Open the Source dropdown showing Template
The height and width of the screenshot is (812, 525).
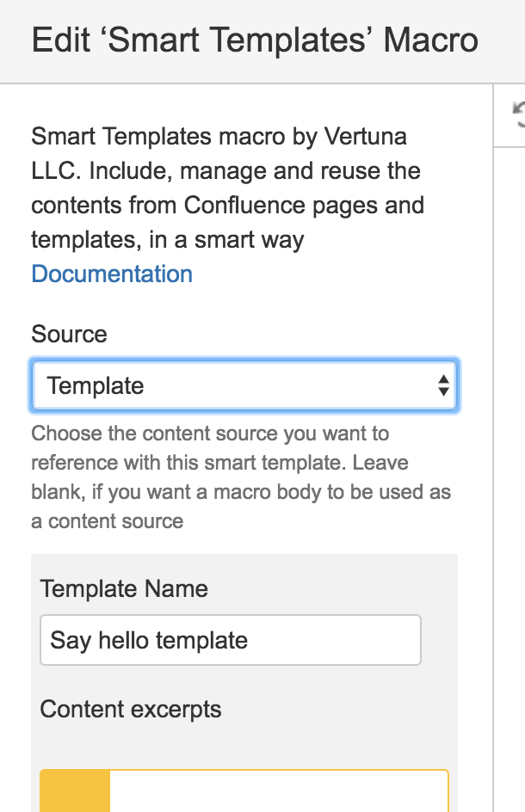coord(244,386)
